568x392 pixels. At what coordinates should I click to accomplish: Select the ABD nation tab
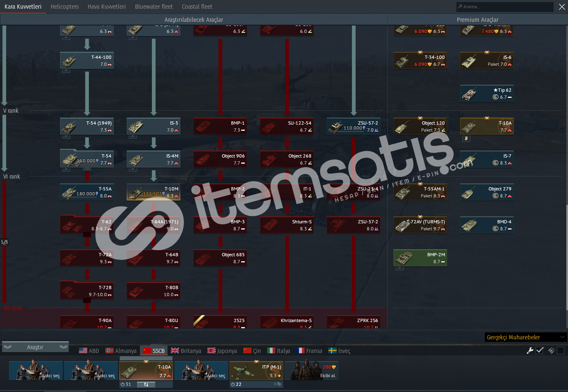coord(89,351)
